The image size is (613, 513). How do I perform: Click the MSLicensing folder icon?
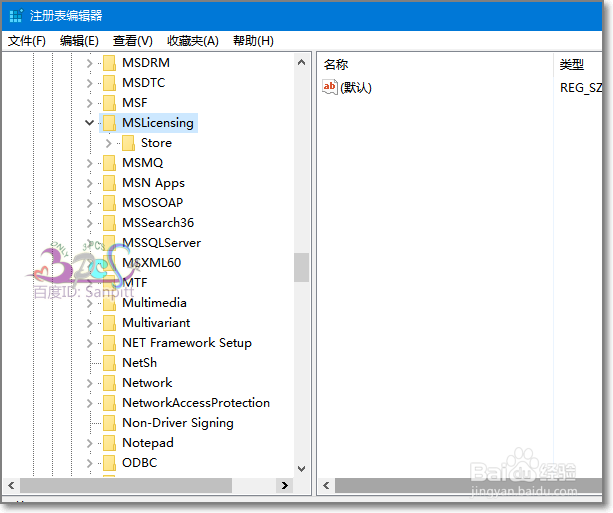pyautogui.click(x=109, y=123)
